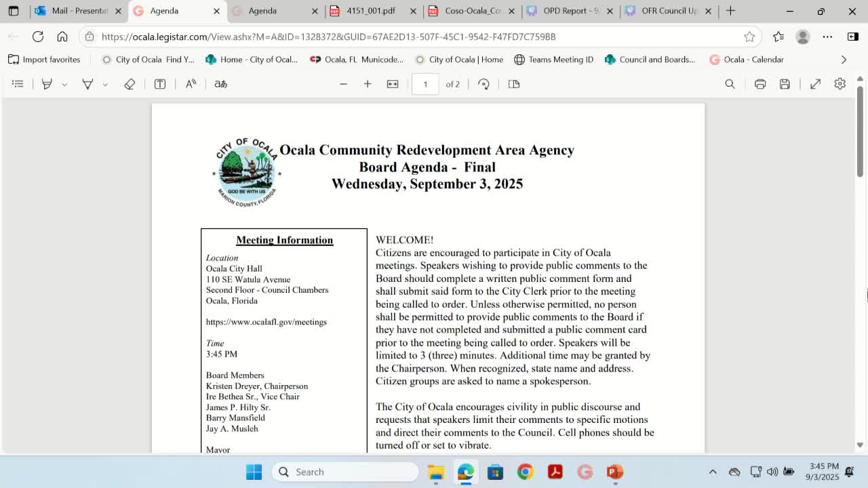868x488 pixels.
Task: Open the Favorites list icon
Action: [x=778, y=37]
